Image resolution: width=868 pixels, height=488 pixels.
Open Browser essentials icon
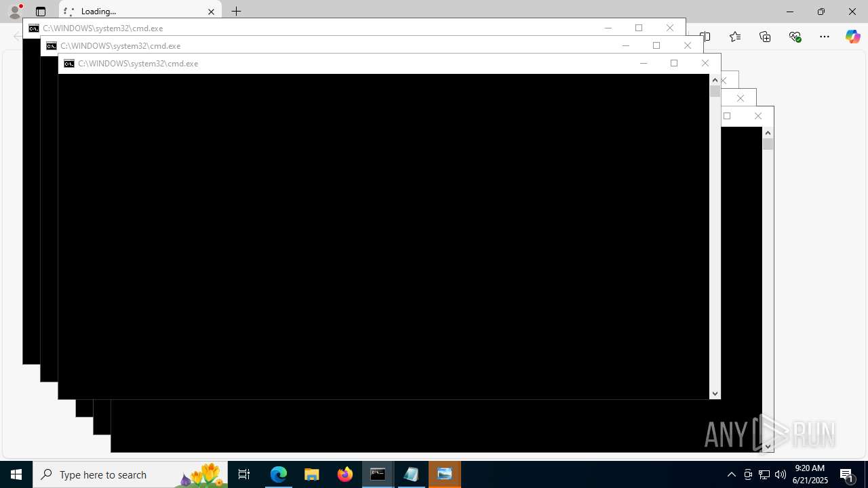pos(795,37)
